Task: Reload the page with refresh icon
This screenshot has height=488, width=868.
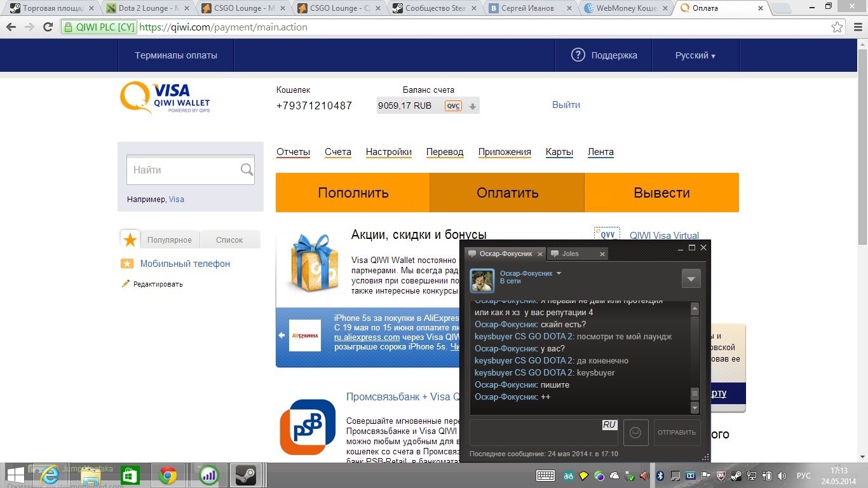Action: 48,27
